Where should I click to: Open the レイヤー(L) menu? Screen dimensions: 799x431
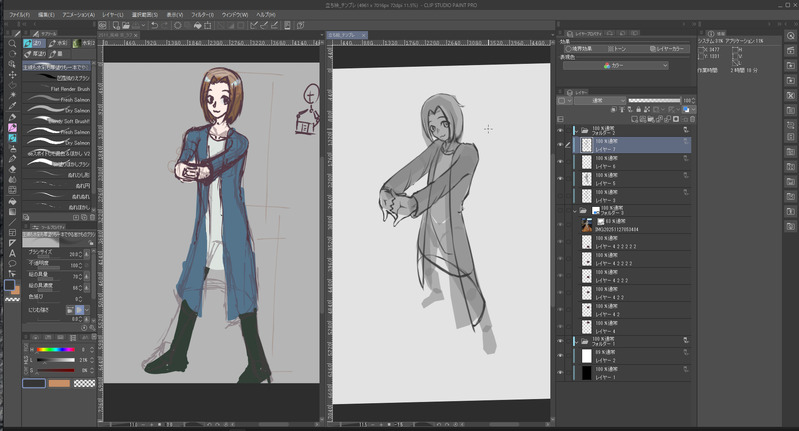pyautogui.click(x=112, y=15)
